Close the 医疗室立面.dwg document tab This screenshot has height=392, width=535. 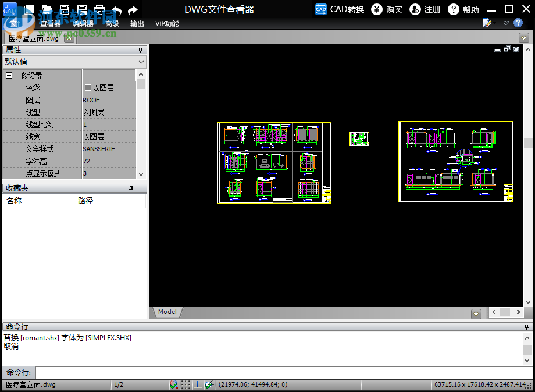tap(69, 38)
